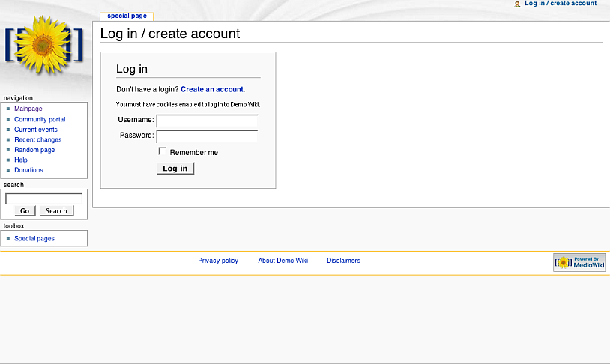Screen dimensions: 610x364
Task: Open Special pages in toolbox
Action: coord(34,238)
